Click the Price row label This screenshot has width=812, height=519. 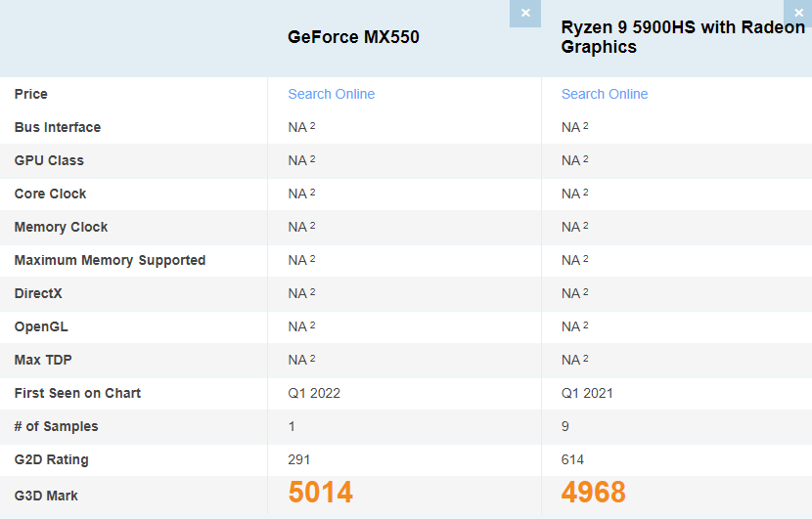[31, 94]
